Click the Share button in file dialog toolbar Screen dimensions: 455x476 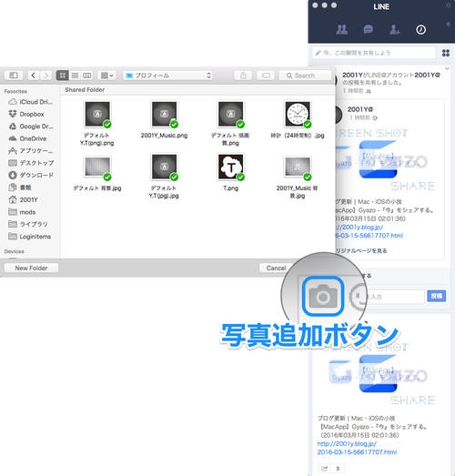(x=243, y=76)
